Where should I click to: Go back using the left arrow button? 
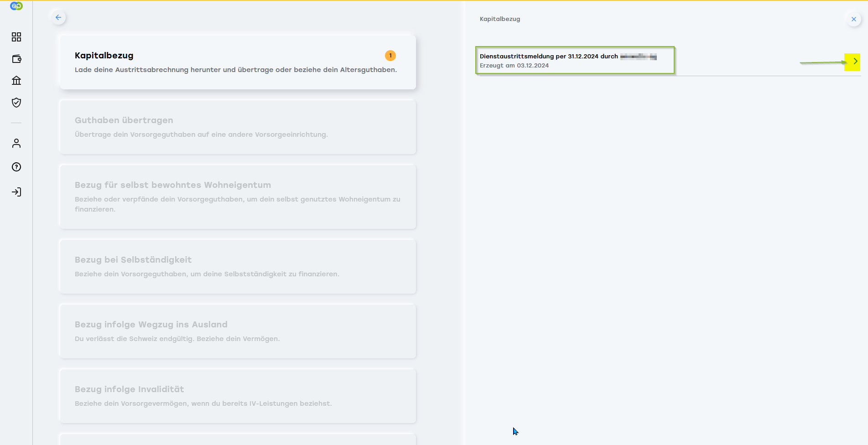58,17
